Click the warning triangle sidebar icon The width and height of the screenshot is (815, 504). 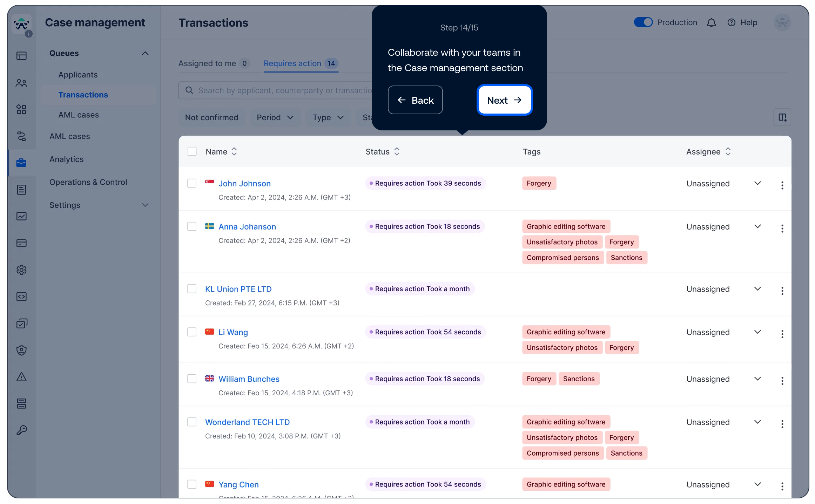(x=21, y=377)
